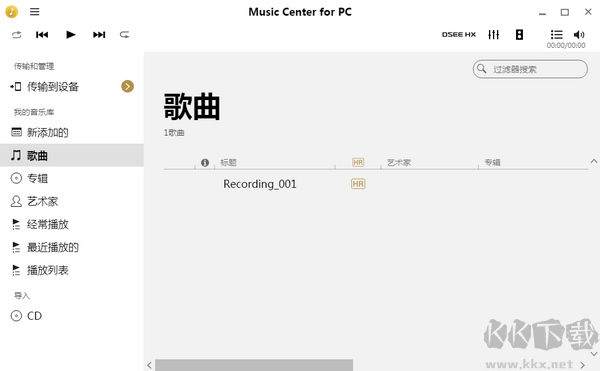Sort by artist column (艺术家)
The width and height of the screenshot is (600, 371).
[399, 163]
